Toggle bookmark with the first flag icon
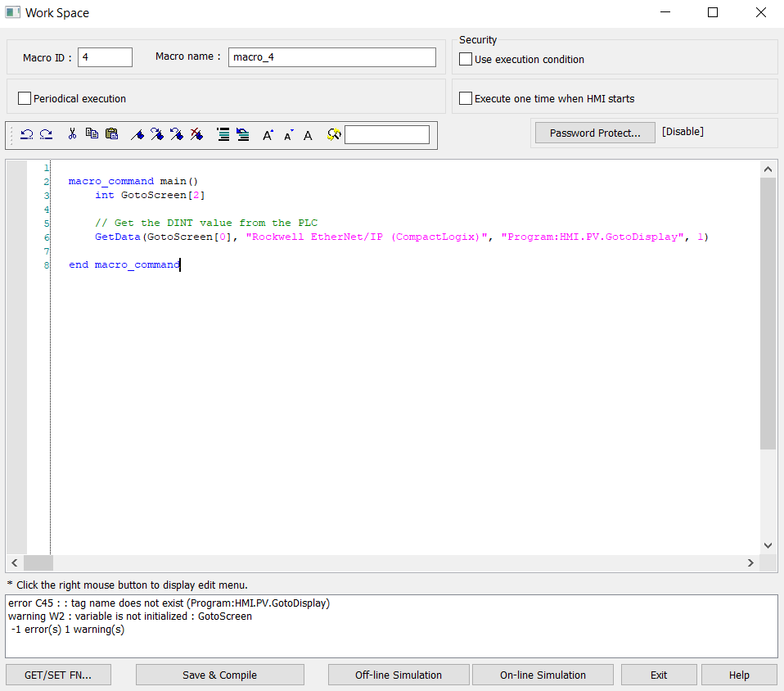The image size is (784, 691). point(137,135)
